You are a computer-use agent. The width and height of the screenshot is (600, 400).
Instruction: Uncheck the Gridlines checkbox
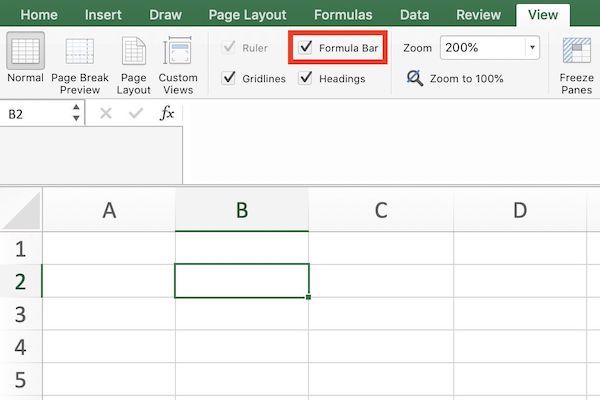[x=229, y=78]
